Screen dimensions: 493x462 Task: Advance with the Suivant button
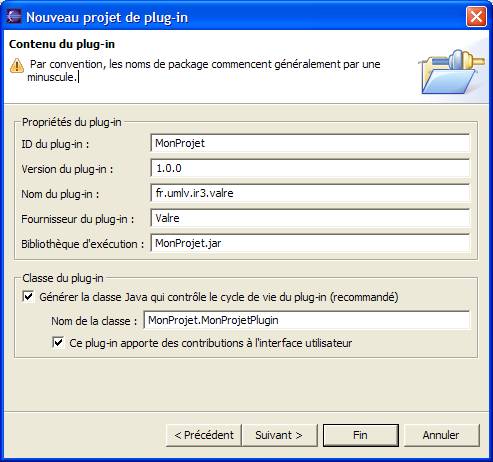click(279, 435)
